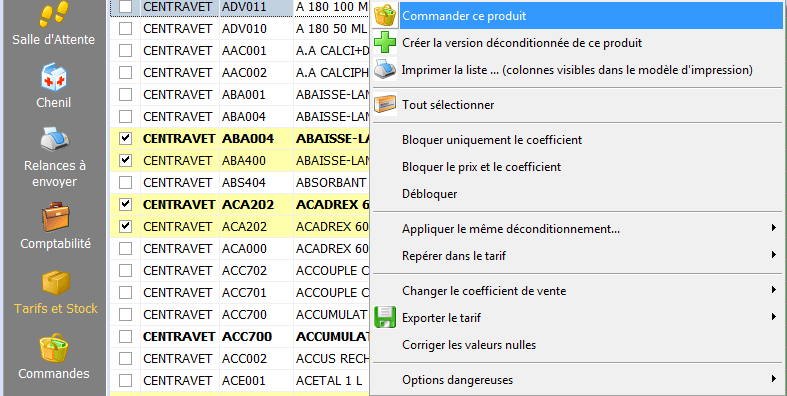The height and width of the screenshot is (396, 787).
Task: Select Corriger les valeurs nulles
Action: (x=469, y=345)
